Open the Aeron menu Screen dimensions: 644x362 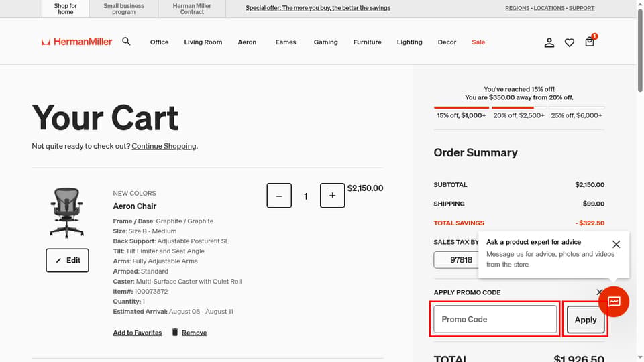(247, 42)
